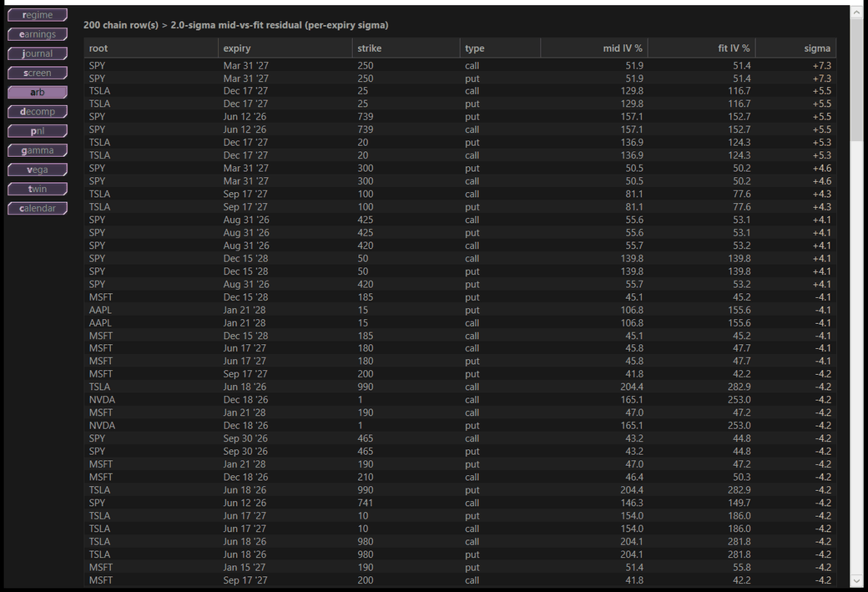Select the TSLA Jun 18 '26 990 call row
The image size is (868, 592).
460,387
